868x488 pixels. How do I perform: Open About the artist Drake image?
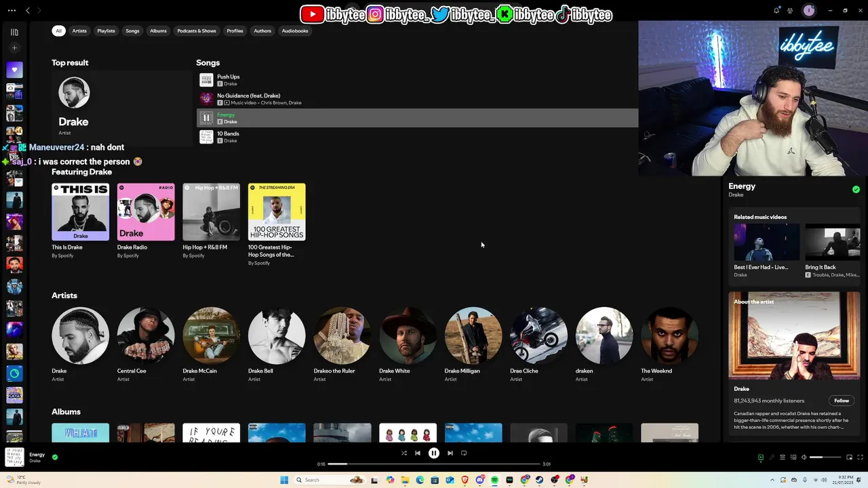pos(794,335)
